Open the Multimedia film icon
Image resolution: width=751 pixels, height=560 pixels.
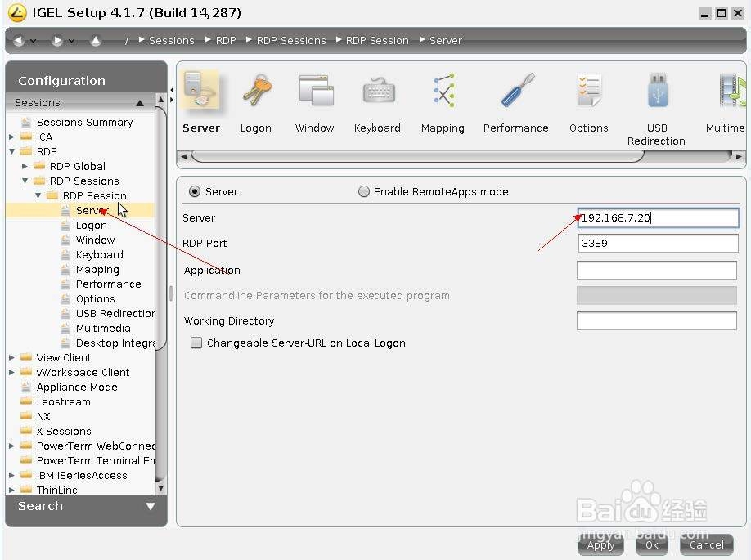coord(732,90)
